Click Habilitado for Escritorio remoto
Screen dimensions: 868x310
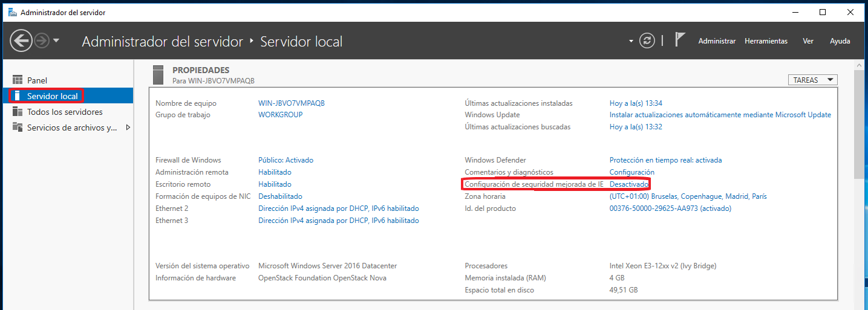[x=275, y=184]
